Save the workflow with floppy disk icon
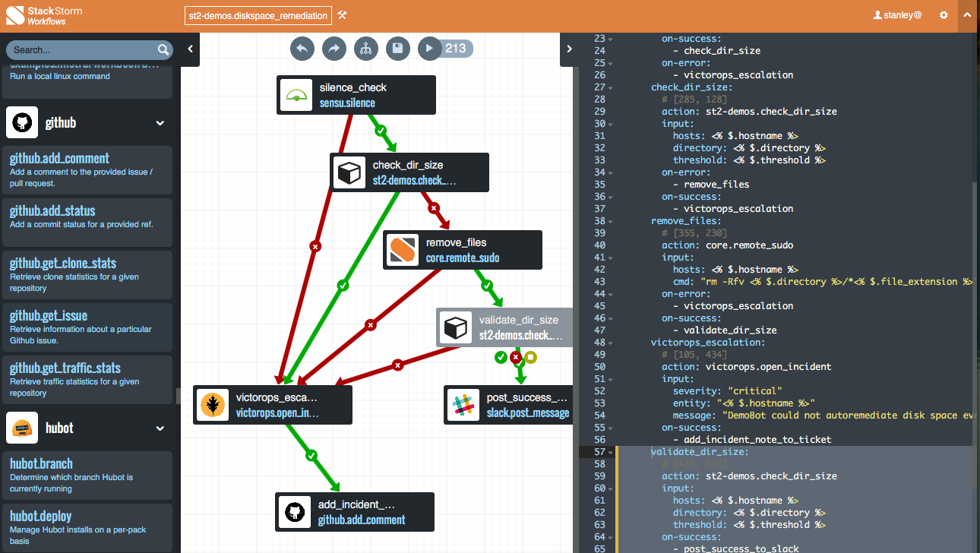 click(397, 49)
